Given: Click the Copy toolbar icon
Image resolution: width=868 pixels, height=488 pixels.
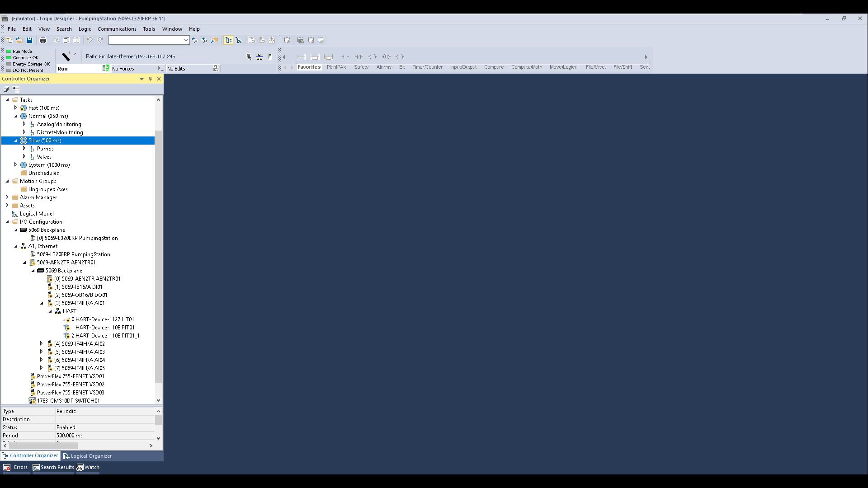Looking at the screenshot, I should 66,40.
